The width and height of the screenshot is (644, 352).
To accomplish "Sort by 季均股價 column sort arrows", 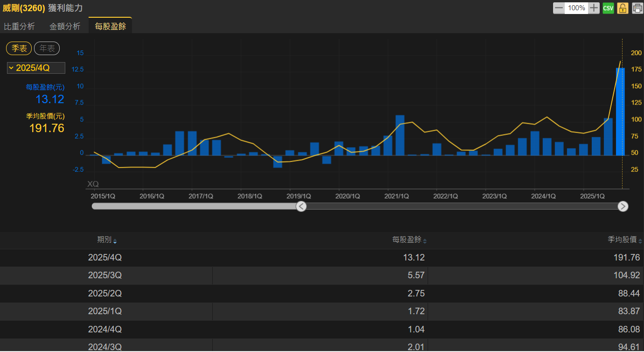I will click(x=640, y=241).
